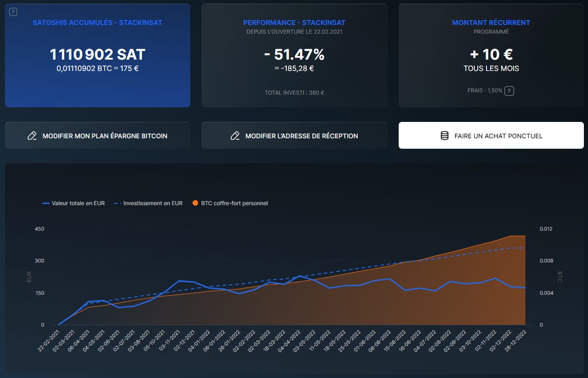Viewport: 588px width, 378px height.
Task: Open Modifier mon plan épargne Bitcoin
Action: click(x=97, y=136)
